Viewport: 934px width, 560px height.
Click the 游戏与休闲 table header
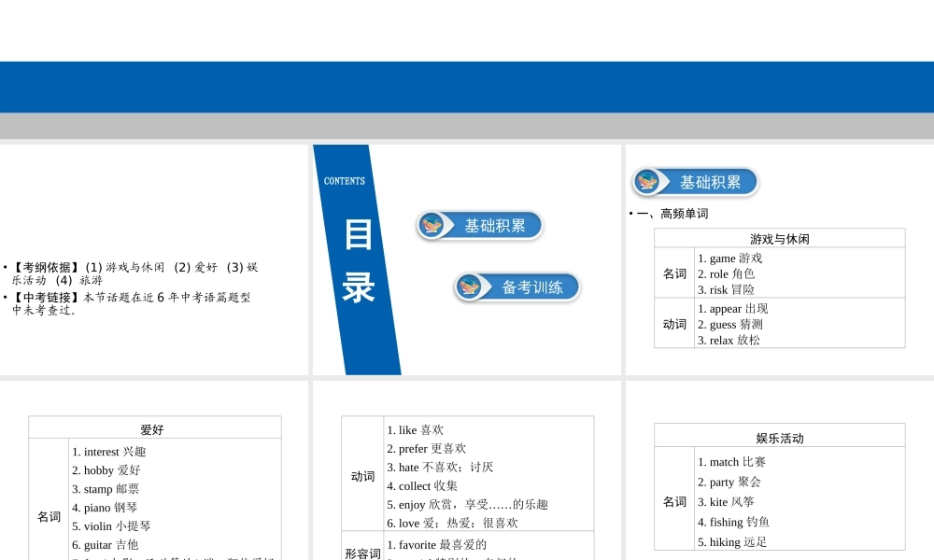pos(780,239)
